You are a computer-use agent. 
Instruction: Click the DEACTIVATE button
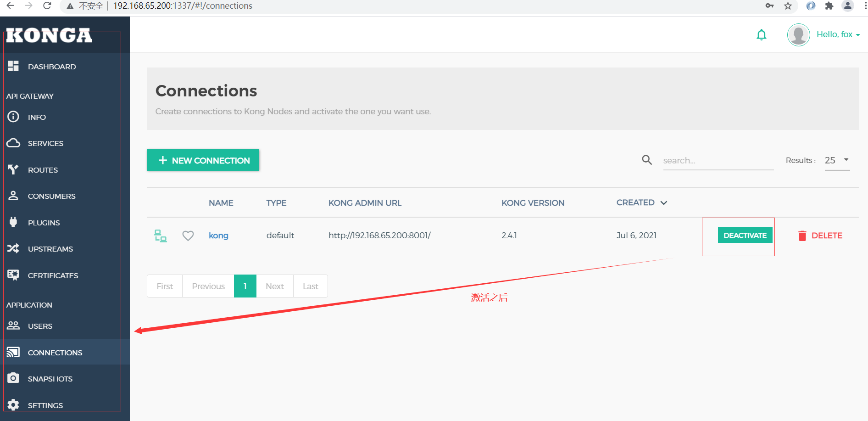(x=745, y=235)
